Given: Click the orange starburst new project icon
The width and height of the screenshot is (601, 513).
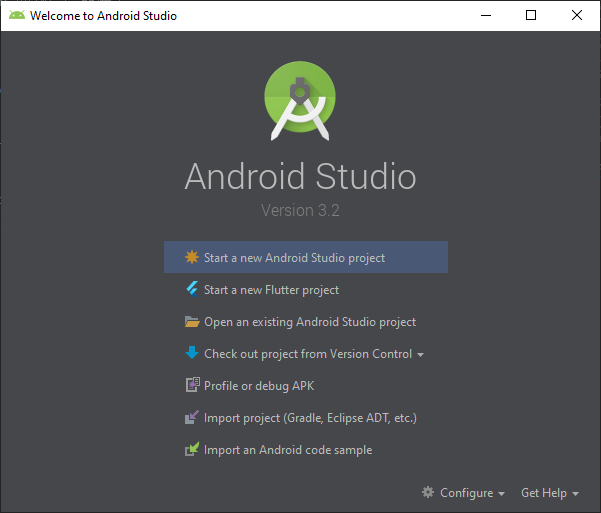Looking at the screenshot, I should coord(192,257).
